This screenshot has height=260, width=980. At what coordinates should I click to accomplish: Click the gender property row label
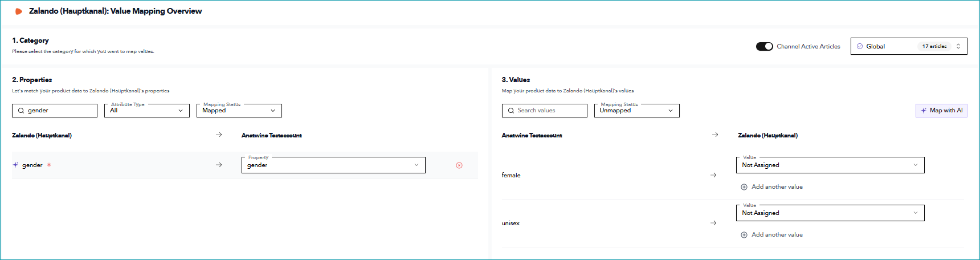tap(32, 165)
